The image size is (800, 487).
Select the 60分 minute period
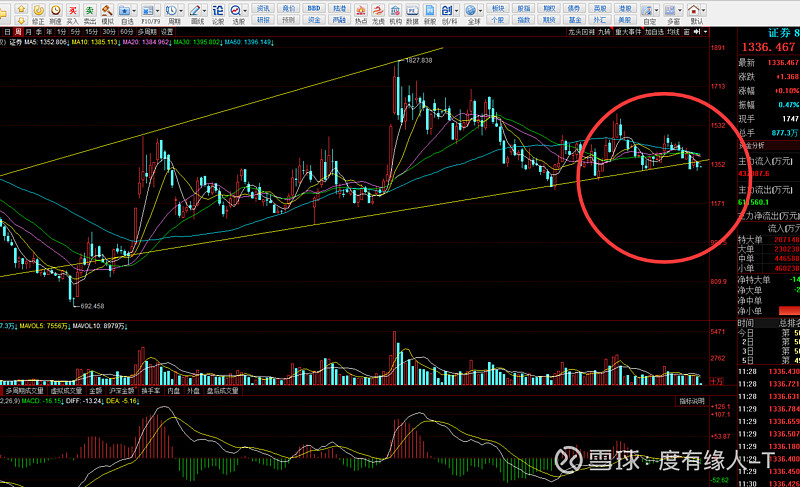126,31
